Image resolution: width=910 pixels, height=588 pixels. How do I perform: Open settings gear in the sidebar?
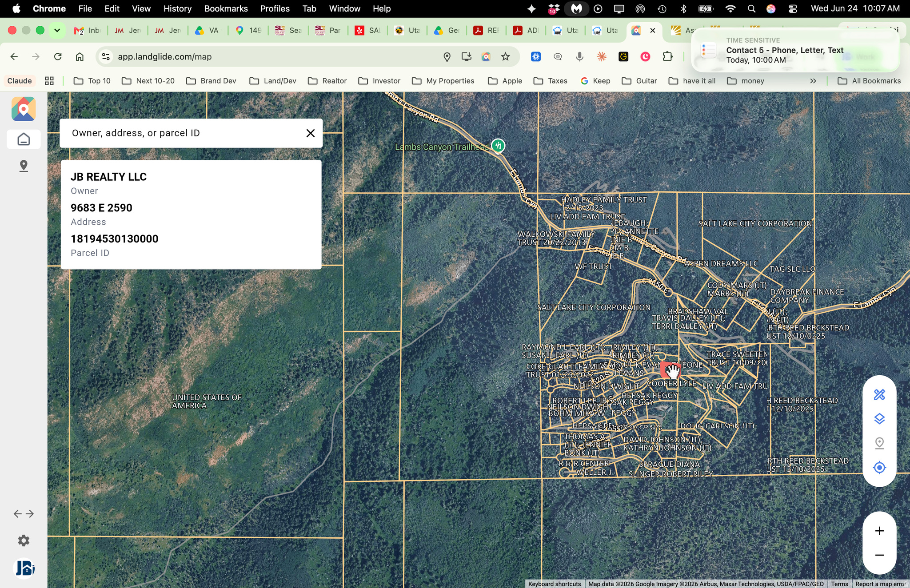24,540
